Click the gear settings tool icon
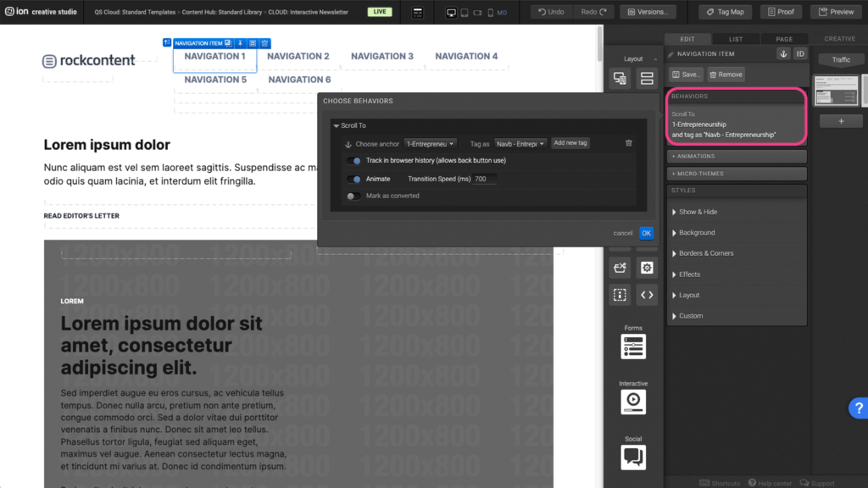 click(x=647, y=268)
